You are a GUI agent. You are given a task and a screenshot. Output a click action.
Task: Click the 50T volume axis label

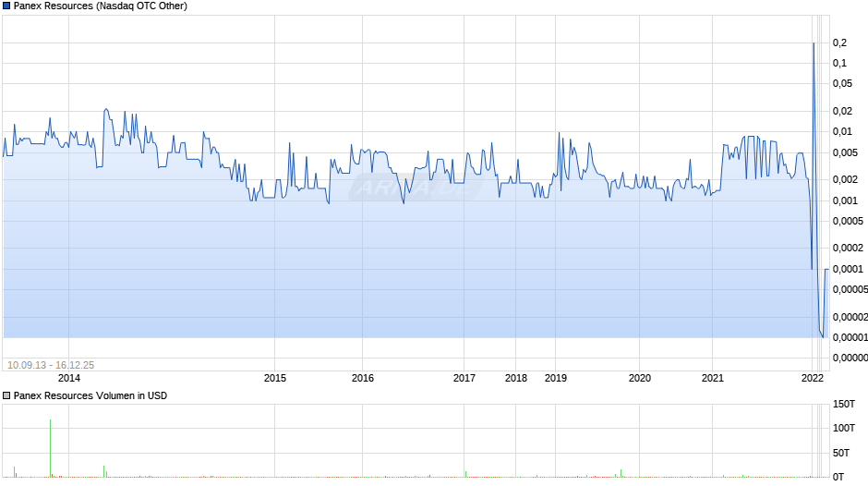click(841, 453)
